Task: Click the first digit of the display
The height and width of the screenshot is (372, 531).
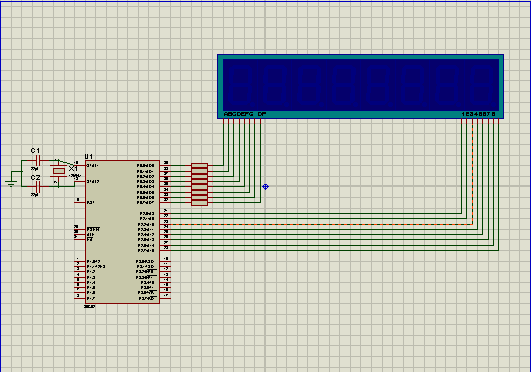Action: point(240,85)
